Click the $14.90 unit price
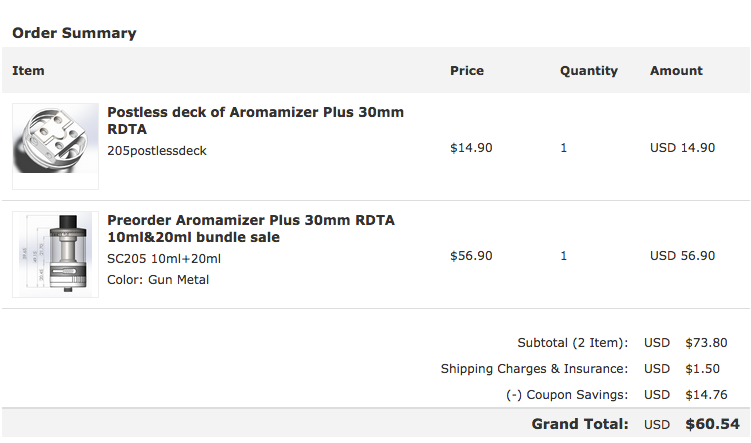 471,148
